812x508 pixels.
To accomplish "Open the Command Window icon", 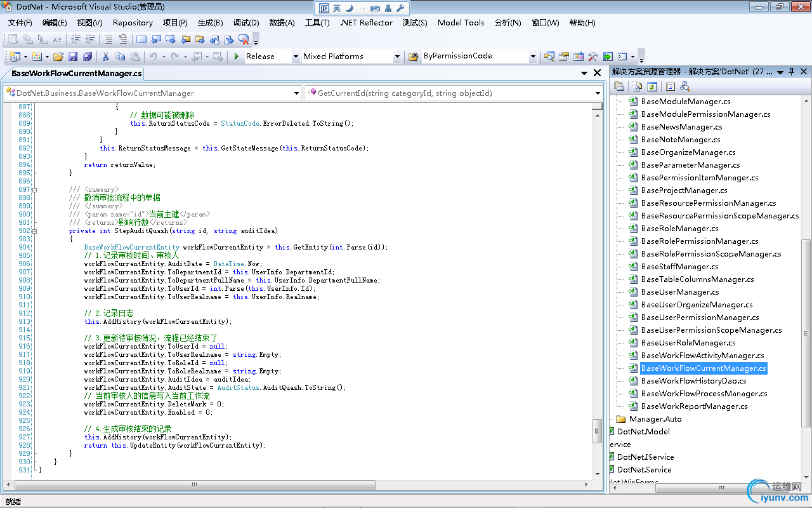I will (622, 57).
